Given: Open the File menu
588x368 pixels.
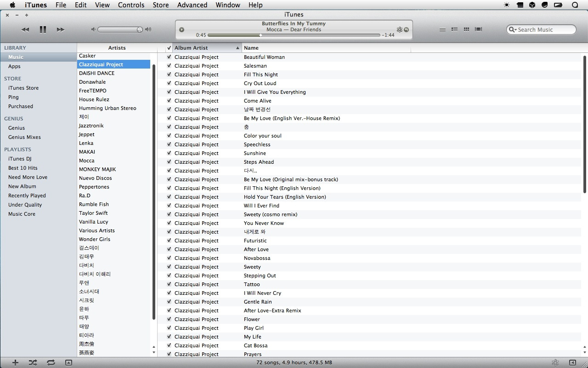Looking at the screenshot, I should point(61,5).
